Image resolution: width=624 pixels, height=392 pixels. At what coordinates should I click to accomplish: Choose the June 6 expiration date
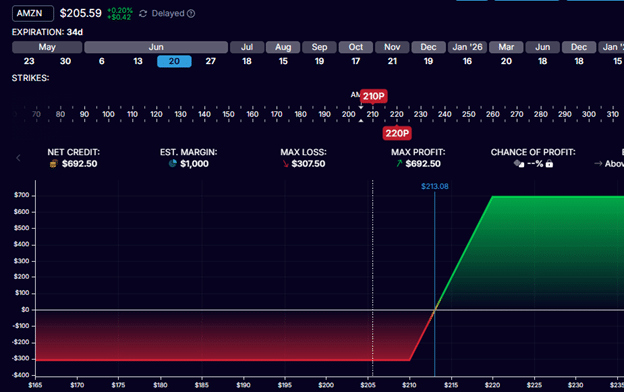[102, 61]
